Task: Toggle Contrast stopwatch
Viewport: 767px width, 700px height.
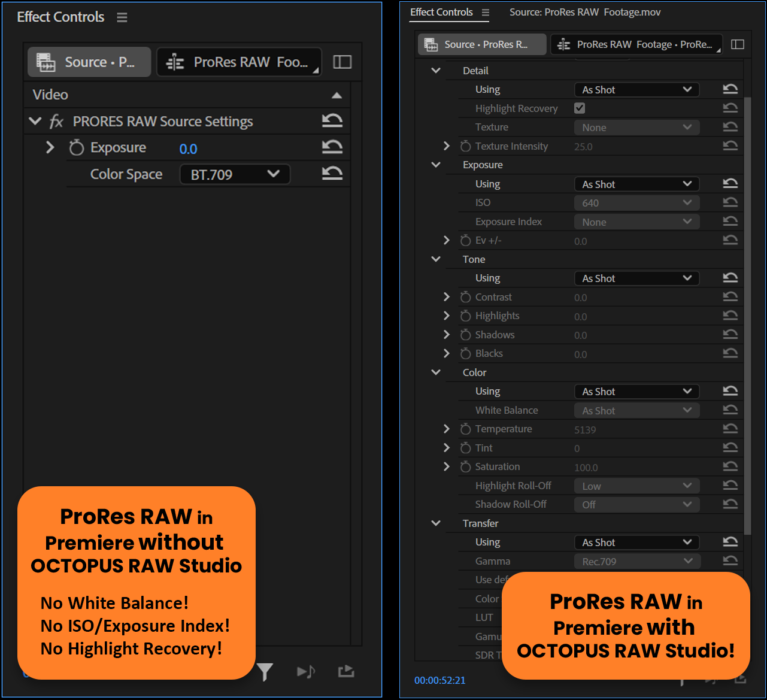Action: point(465,297)
